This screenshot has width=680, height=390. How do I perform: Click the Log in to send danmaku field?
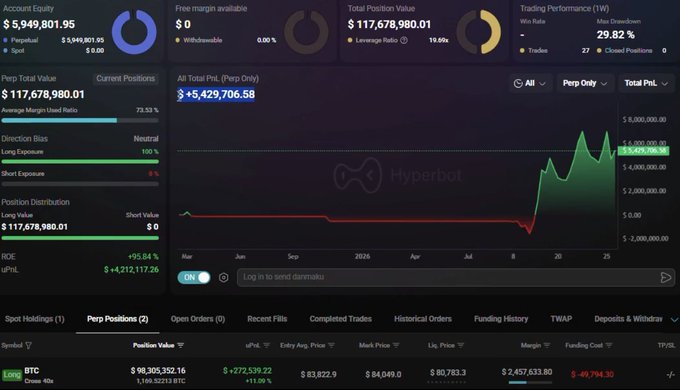[455, 277]
